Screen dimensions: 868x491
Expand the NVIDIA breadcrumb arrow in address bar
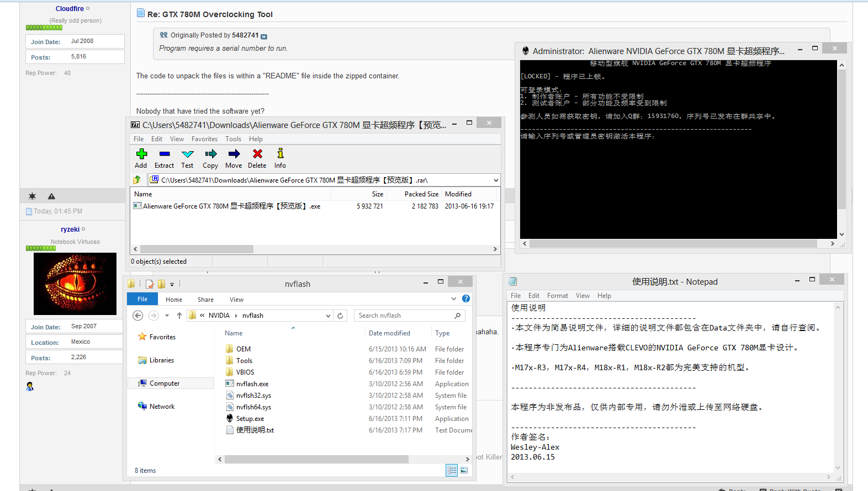coord(236,316)
